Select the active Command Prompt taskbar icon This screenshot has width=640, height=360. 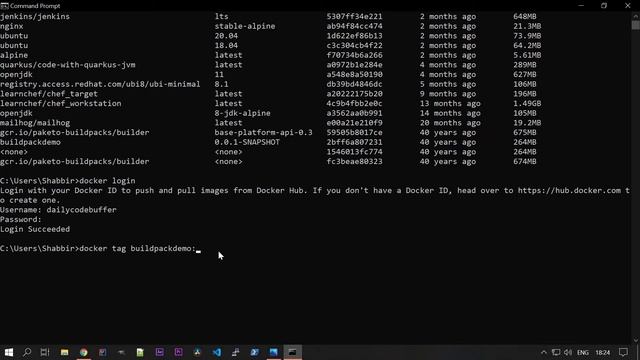pos(293,352)
